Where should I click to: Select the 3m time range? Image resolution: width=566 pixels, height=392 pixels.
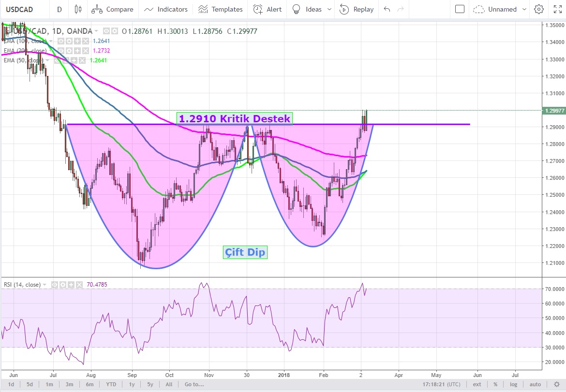[x=69, y=384]
